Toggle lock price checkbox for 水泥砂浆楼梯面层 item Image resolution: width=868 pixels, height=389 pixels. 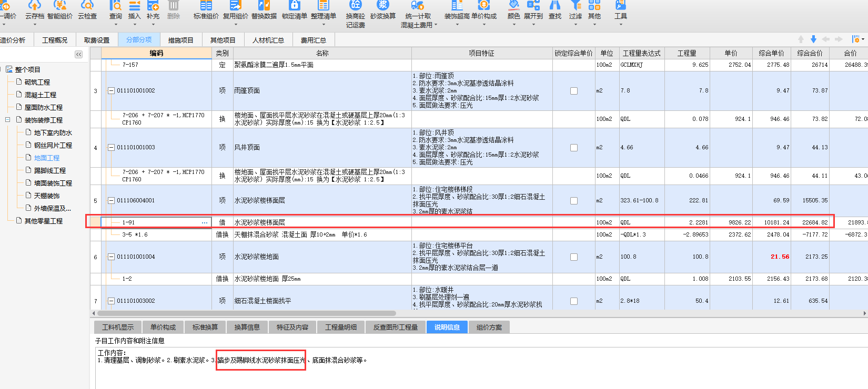[574, 201]
